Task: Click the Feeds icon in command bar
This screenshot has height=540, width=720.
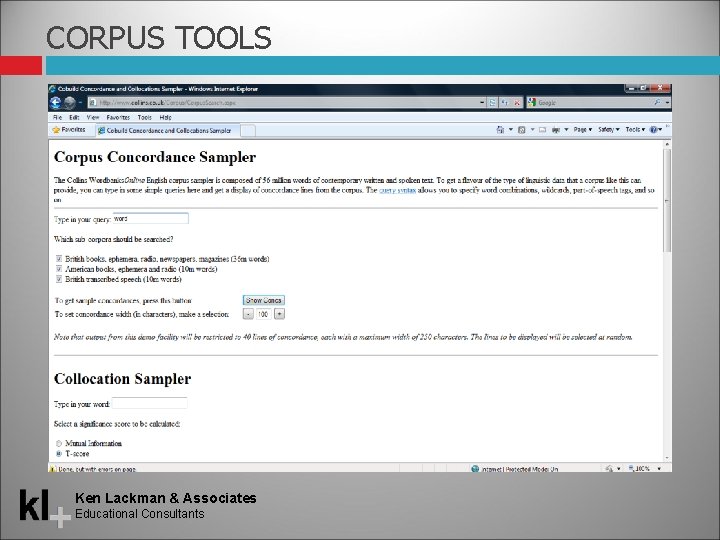Action: [522, 130]
